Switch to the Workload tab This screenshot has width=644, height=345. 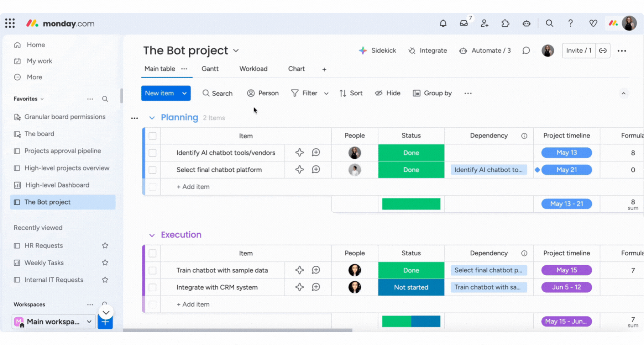point(253,69)
